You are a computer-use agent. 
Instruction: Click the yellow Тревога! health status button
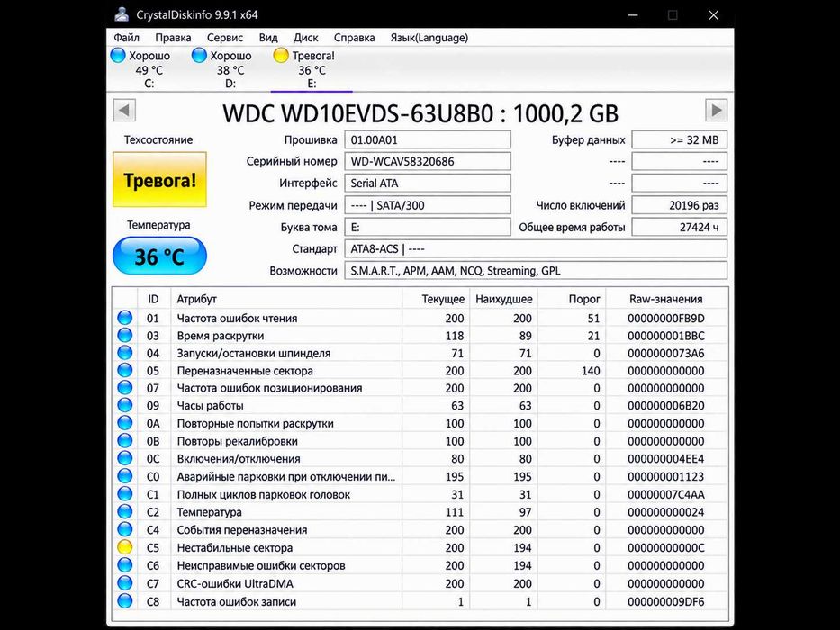[159, 179]
